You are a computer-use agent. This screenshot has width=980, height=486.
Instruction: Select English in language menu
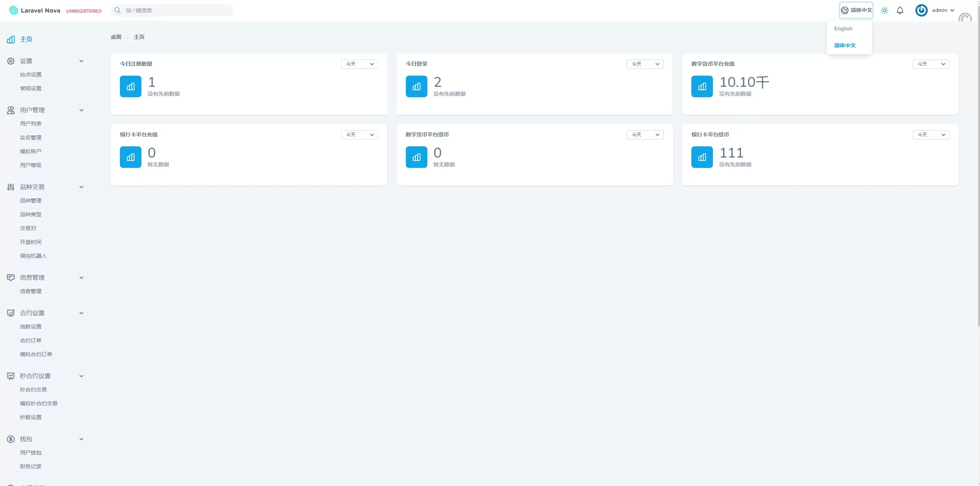(843, 29)
